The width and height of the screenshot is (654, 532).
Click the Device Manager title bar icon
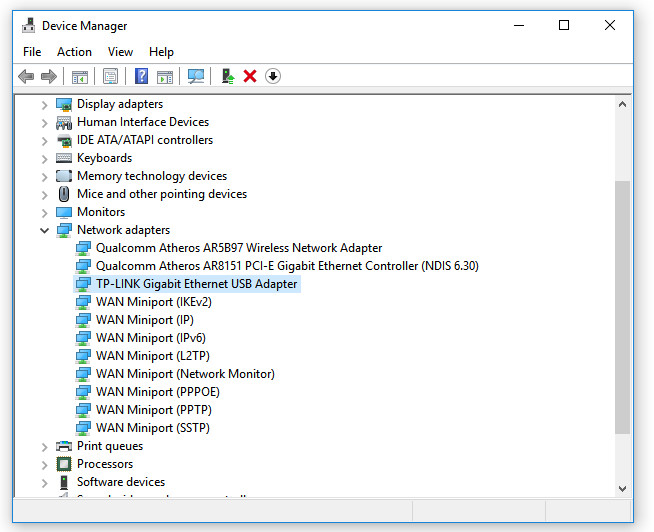coord(28,25)
